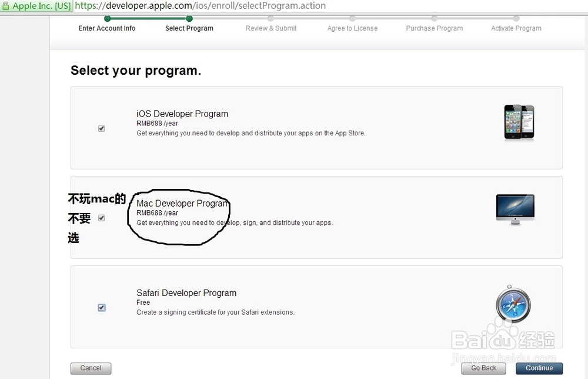Uncheck the Mac Developer Program checkbox

point(102,218)
